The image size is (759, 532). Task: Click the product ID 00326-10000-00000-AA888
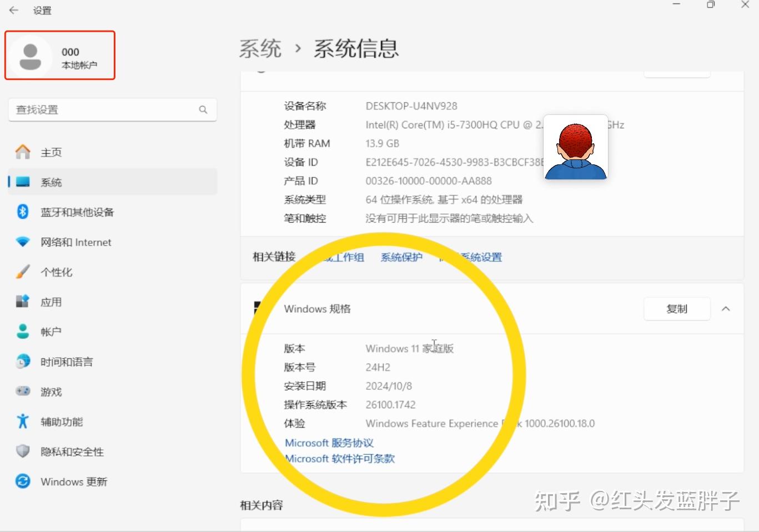(429, 181)
